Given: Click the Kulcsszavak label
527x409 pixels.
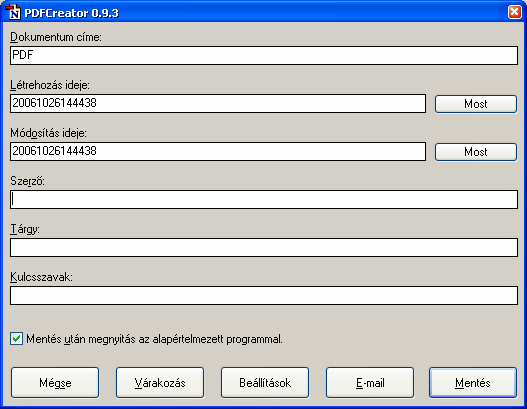Looking at the screenshot, I should [x=41, y=277].
